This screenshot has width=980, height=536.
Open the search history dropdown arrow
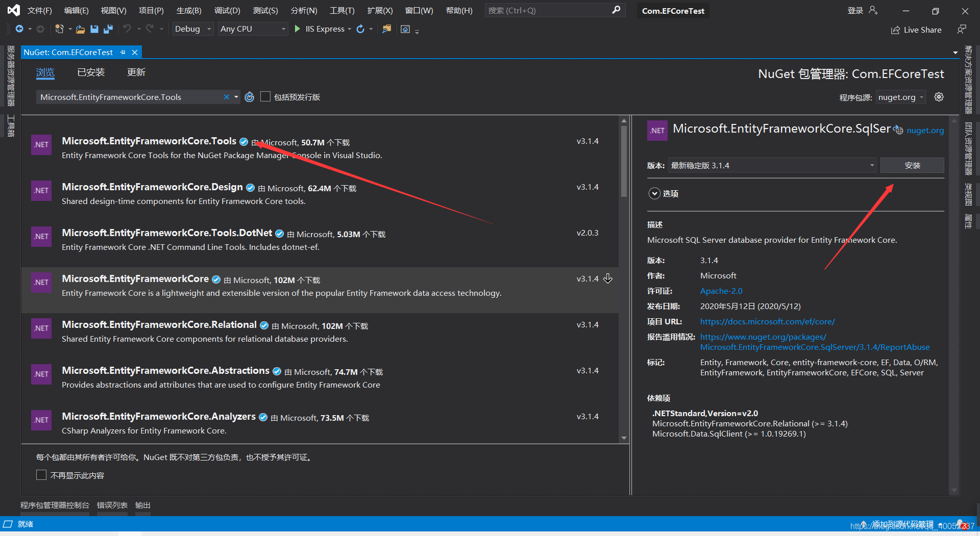pyautogui.click(x=236, y=97)
